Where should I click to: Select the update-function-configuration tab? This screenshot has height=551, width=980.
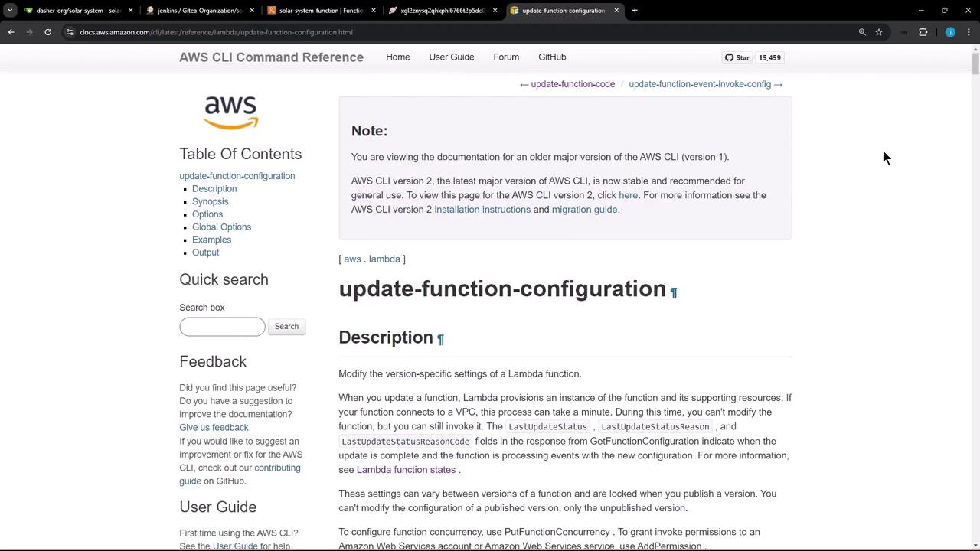564,11
